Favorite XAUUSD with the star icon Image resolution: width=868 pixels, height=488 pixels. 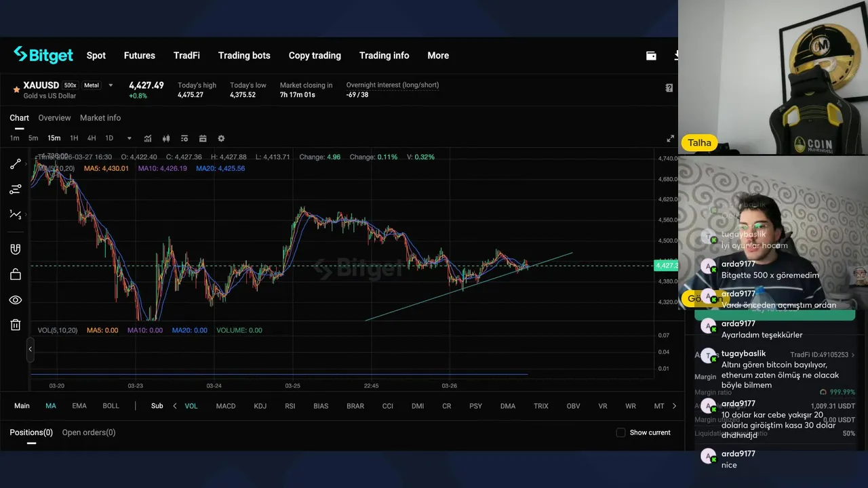pos(16,89)
